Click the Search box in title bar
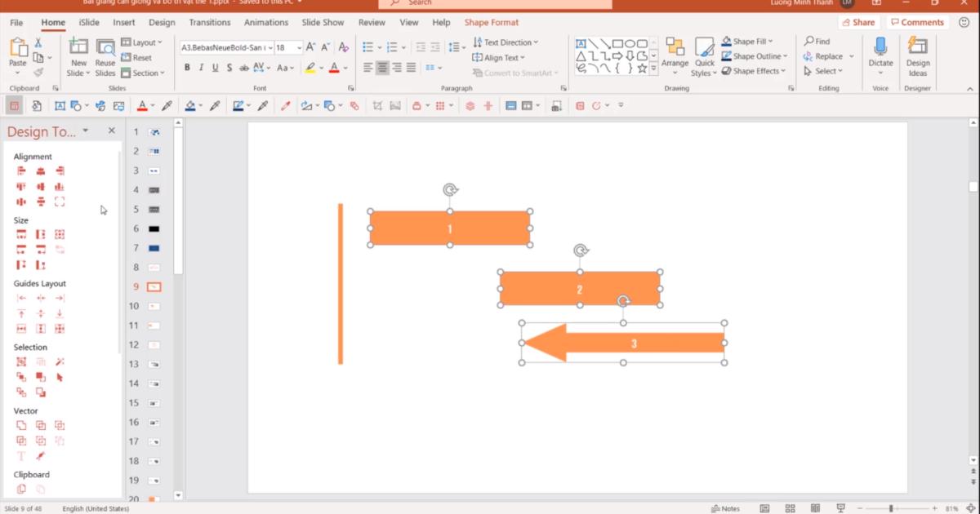 tap(495, 3)
